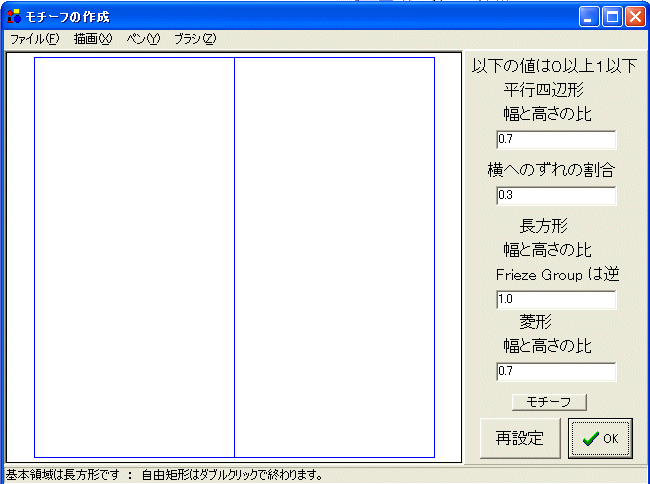
Task: Open the ファイル(F) menu
Action: click(35, 39)
